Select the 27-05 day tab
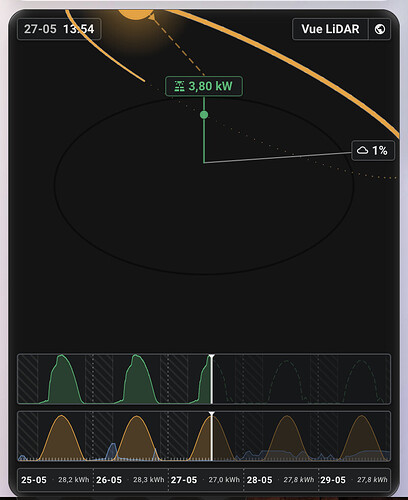Viewport: 408px width, 500px height. 206,480
